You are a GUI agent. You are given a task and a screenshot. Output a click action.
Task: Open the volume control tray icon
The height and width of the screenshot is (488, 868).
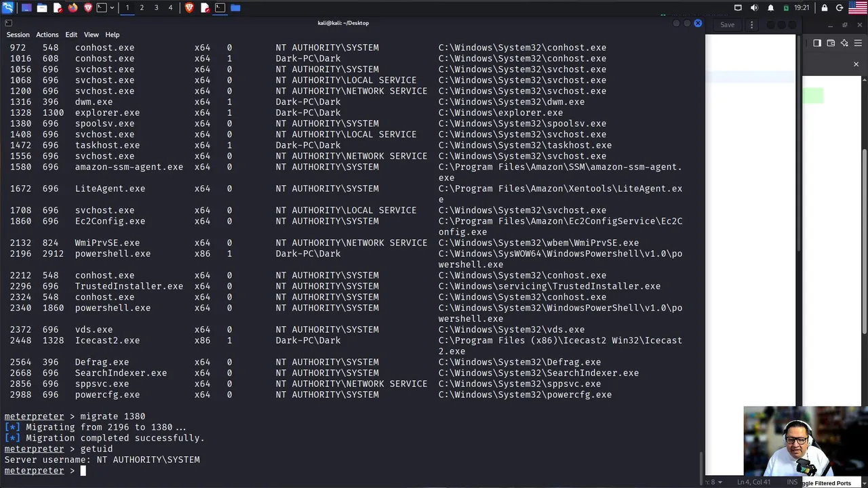(x=755, y=8)
